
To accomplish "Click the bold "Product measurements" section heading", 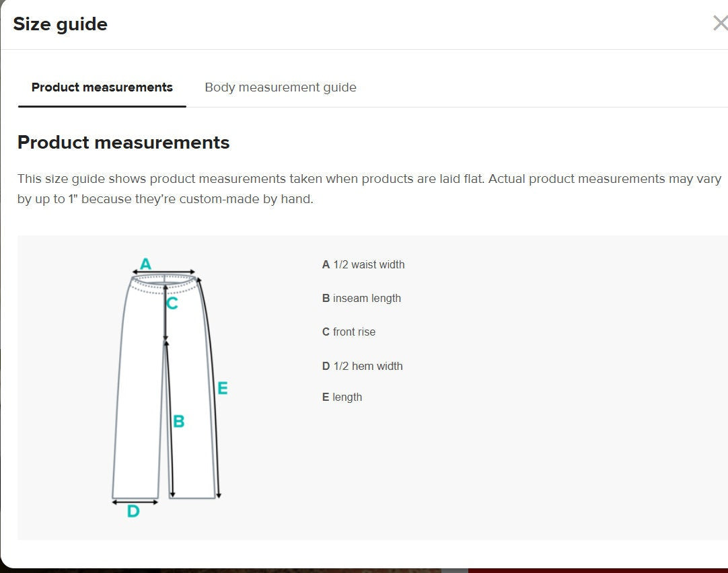I will (x=124, y=143).
